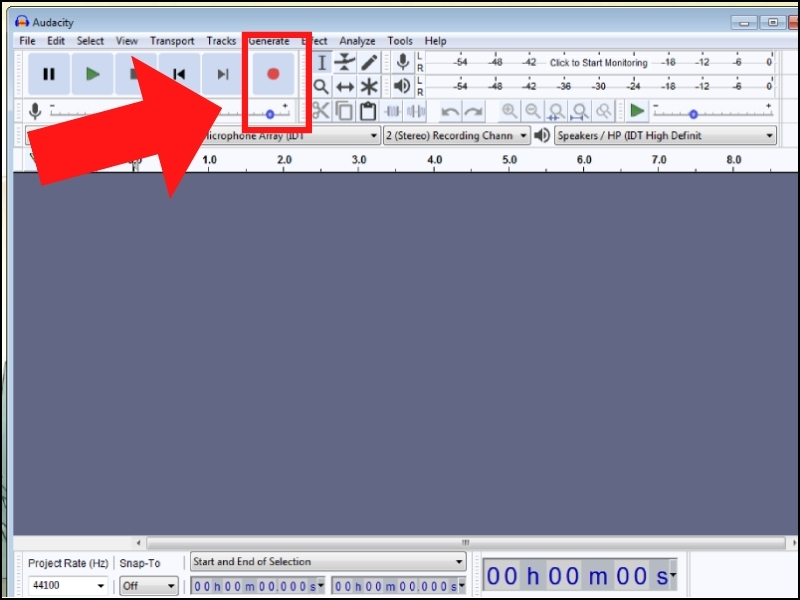The image size is (800, 600).
Task: Select the Time Shift tool
Action: click(345, 86)
